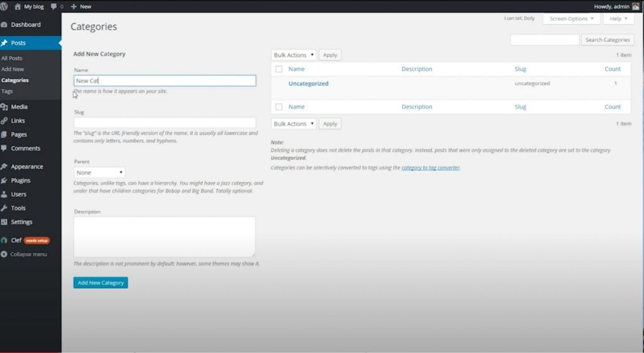The image size is (644, 353).
Task: Click the Collapse menu arrow icon
Action: [4, 254]
